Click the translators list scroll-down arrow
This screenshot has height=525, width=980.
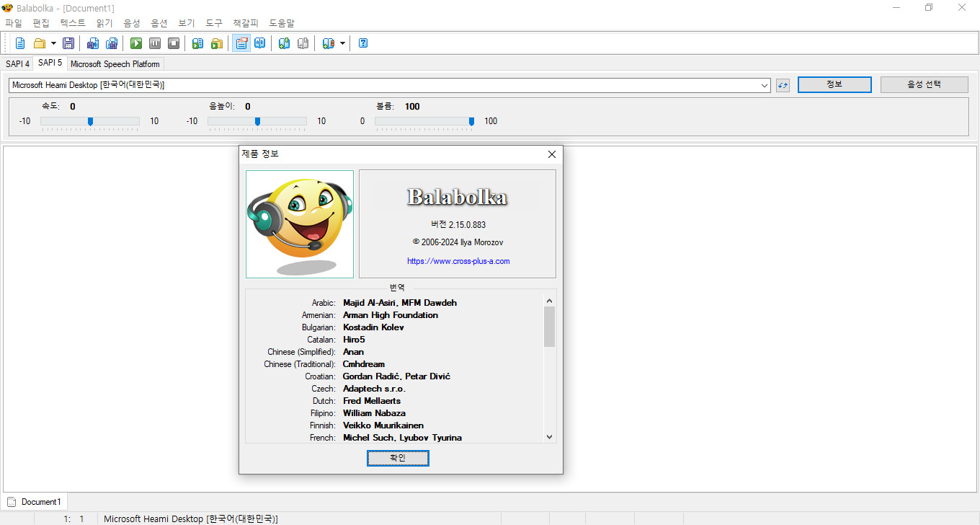point(550,436)
